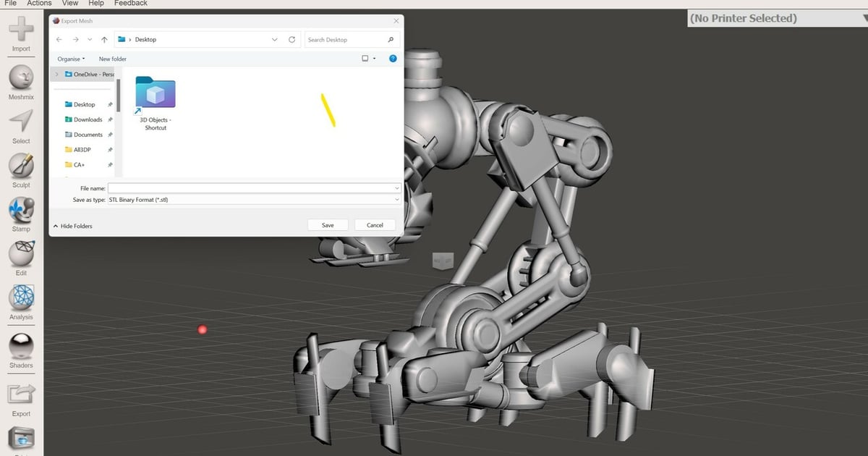Save the exported mesh
Viewport: 868px width, 456px height.
tap(328, 224)
